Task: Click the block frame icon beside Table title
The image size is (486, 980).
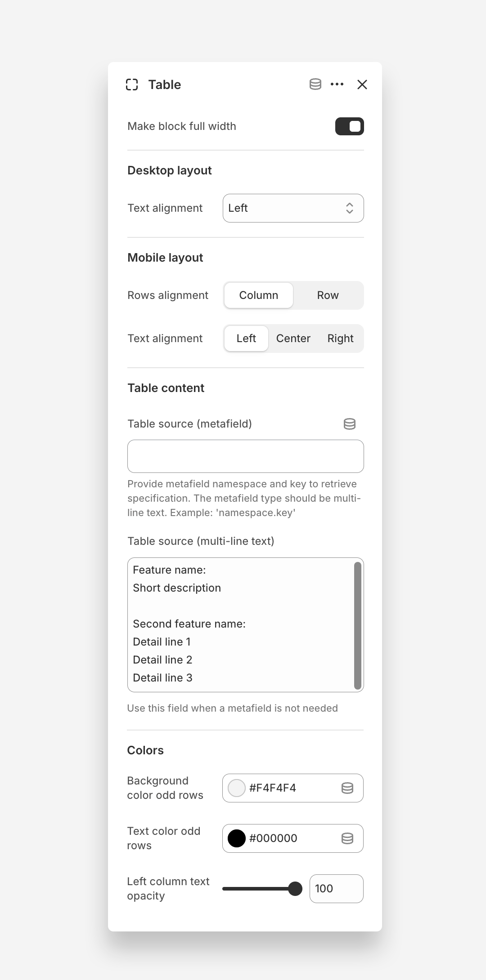Action: [x=132, y=85]
